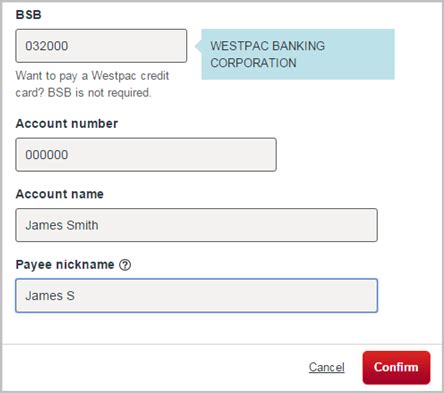Click the BSB field label

28,15
